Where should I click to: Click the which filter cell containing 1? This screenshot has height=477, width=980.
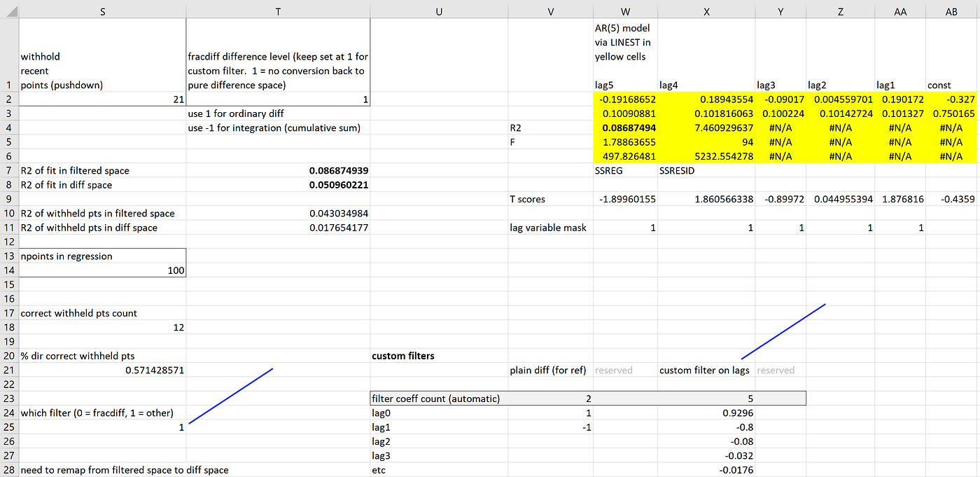tap(102, 427)
